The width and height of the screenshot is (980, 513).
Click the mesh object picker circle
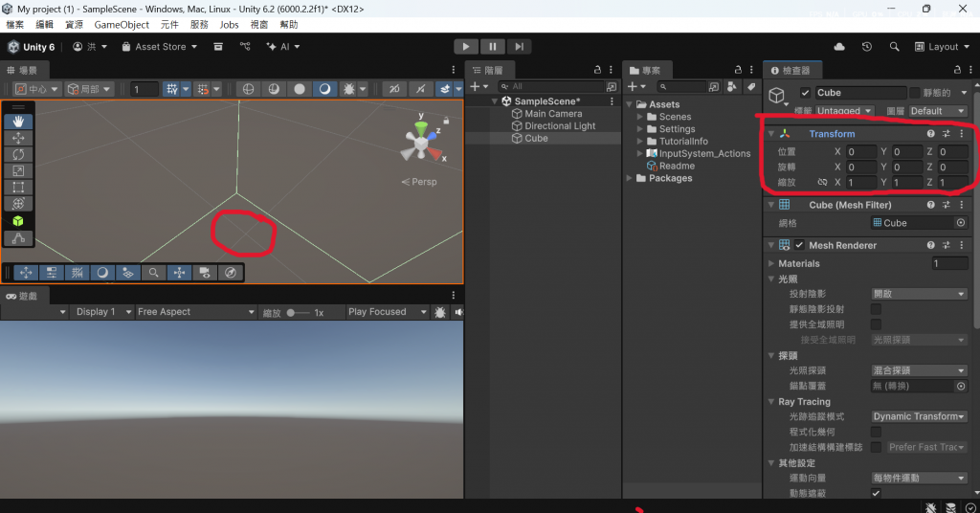[961, 222]
